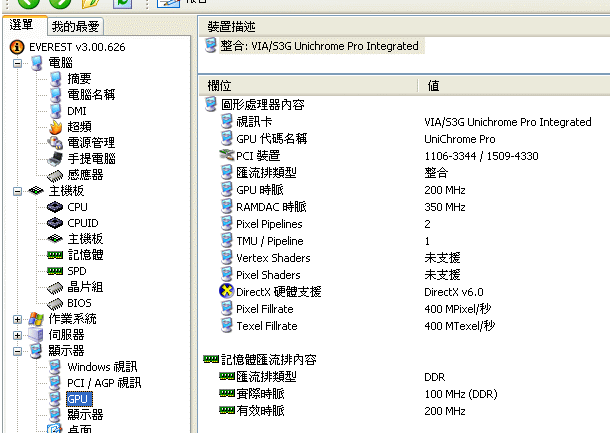
Task: Select the 電腦 root node label
Action: 60,63
